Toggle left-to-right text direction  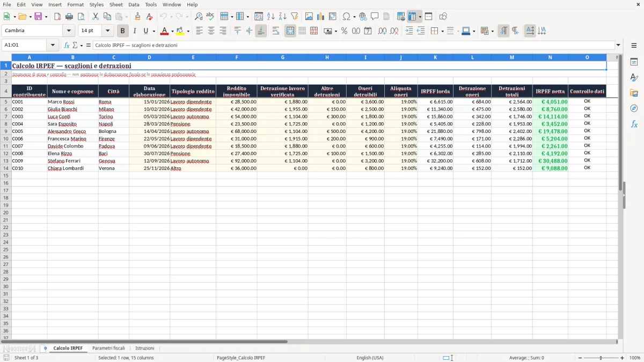tap(503, 31)
